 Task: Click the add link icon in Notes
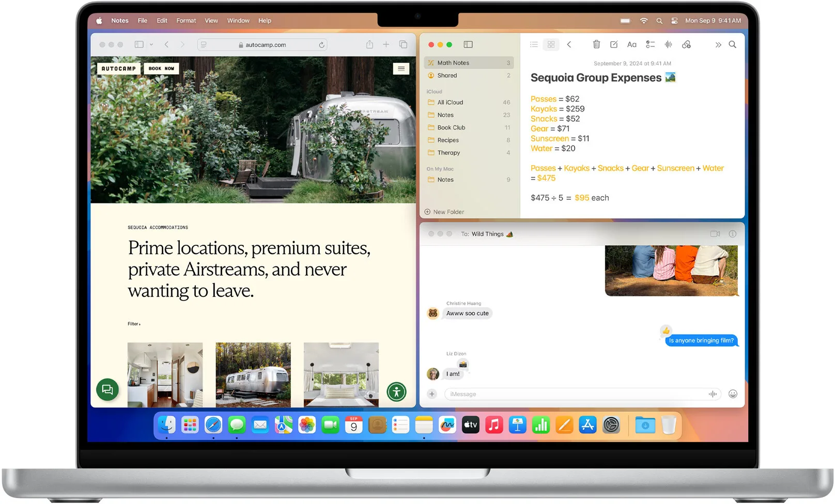[x=686, y=44]
